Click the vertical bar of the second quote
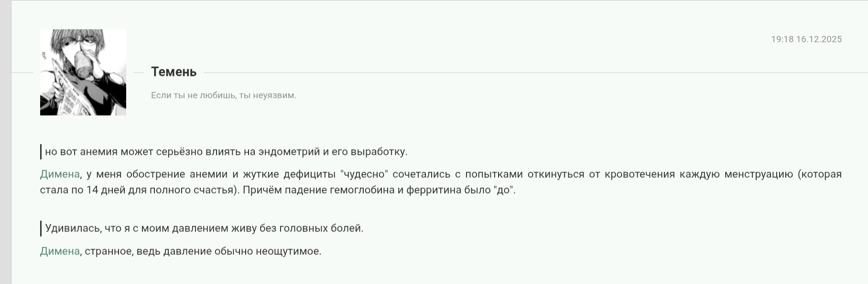 pyautogui.click(x=41, y=229)
